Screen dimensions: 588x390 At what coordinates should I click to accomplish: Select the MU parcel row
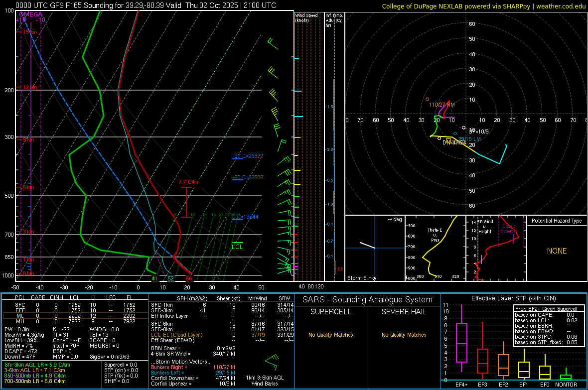(x=75, y=321)
